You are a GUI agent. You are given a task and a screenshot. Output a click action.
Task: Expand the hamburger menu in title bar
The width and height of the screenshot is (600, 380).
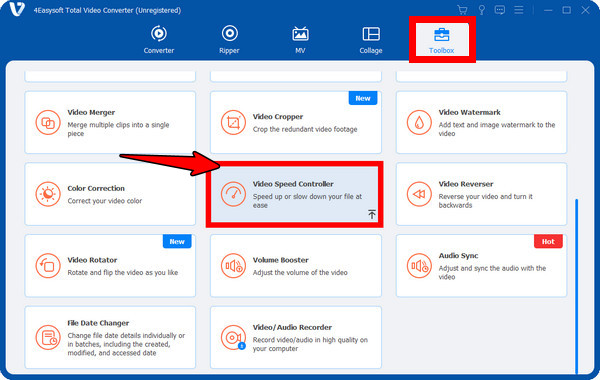click(519, 10)
